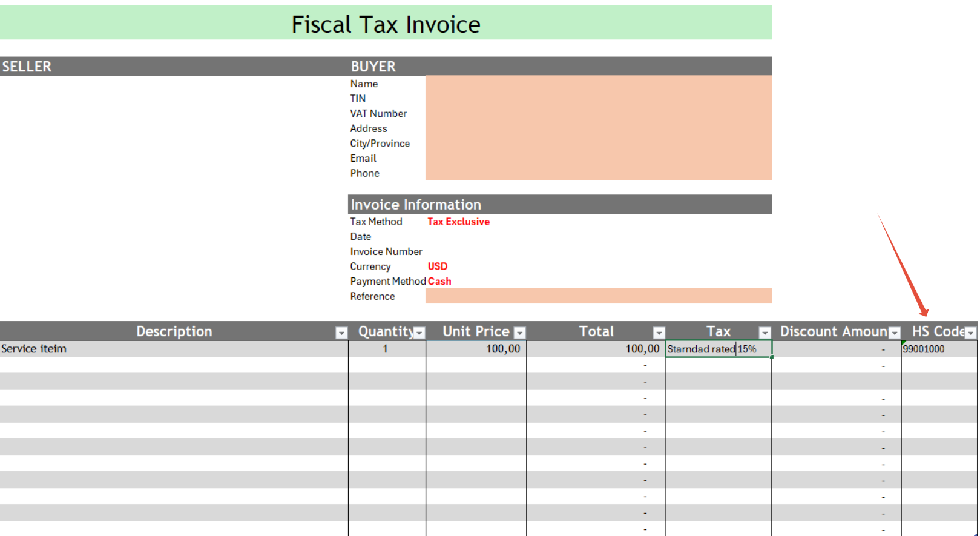
Task: Select the 'Fiscal Tax Invoice' title
Action: (x=386, y=24)
